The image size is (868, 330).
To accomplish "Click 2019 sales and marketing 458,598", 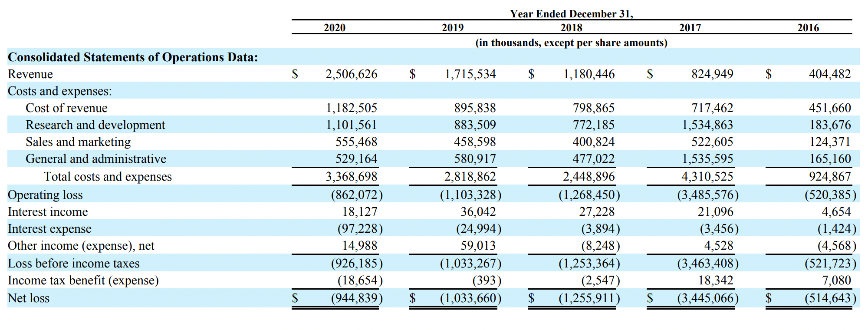I will coord(475,142).
